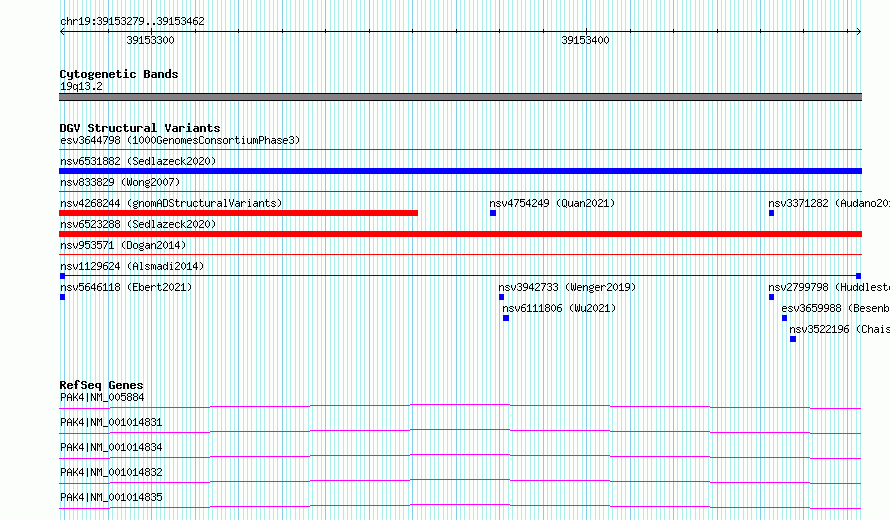Click the blue square marker under nsv2799798
The height and width of the screenshot is (520, 890).
(x=771, y=297)
